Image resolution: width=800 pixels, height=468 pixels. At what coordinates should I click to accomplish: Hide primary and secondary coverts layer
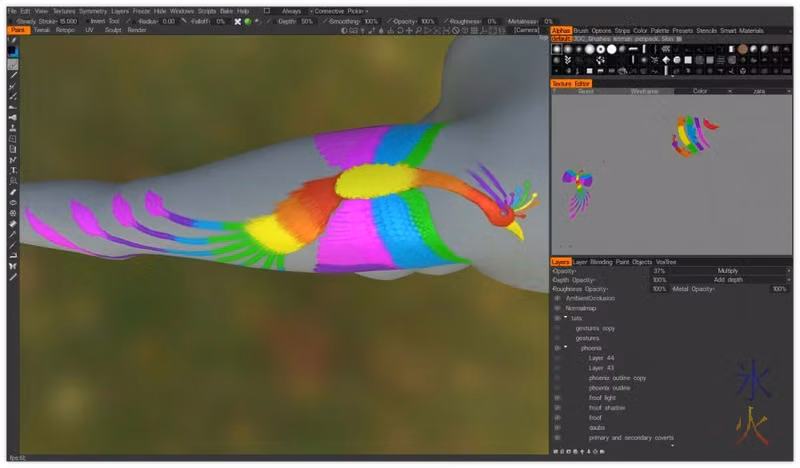click(557, 437)
